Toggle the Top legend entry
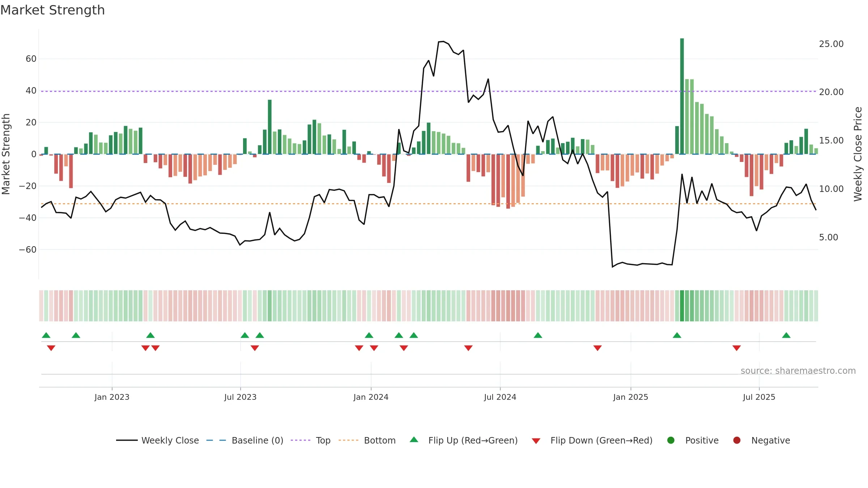Viewport: 868px width, 488px height. [x=310, y=440]
